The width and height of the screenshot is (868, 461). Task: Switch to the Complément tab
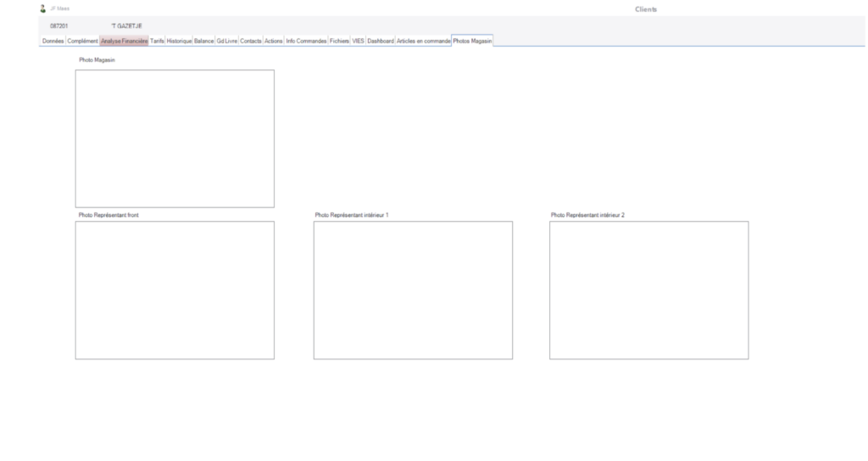tap(82, 41)
